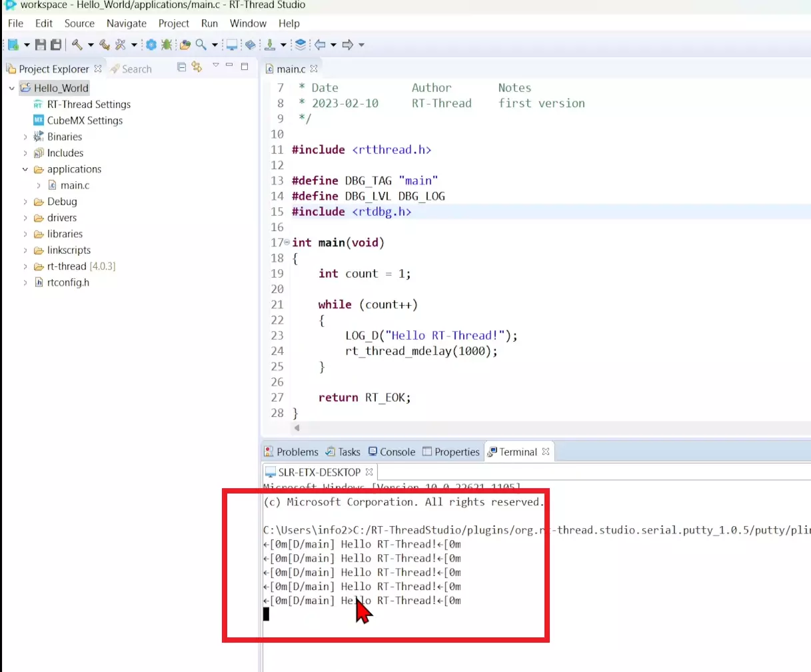Open the Help menu
The height and width of the screenshot is (672, 811).
[x=289, y=23]
